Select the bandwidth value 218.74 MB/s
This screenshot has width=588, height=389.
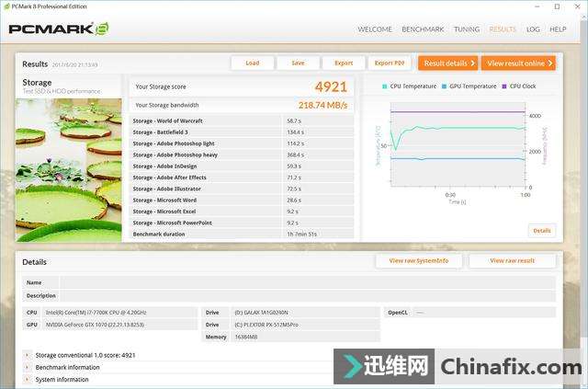click(x=322, y=105)
